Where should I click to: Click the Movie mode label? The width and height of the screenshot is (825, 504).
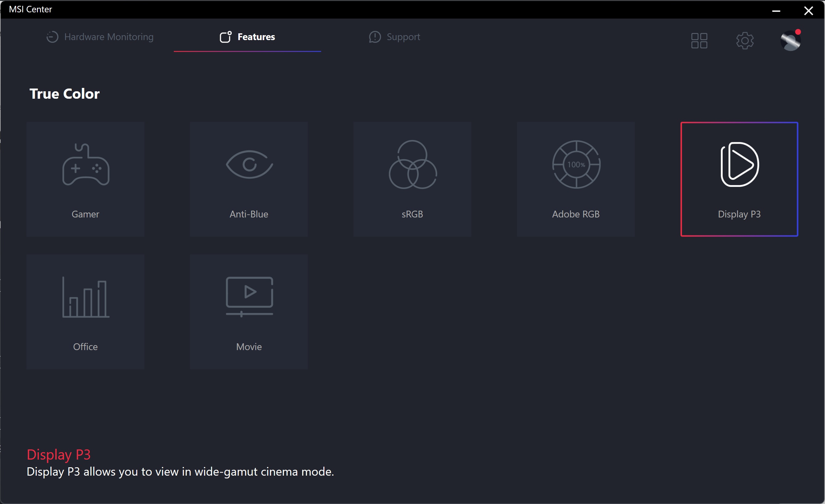coord(249,347)
